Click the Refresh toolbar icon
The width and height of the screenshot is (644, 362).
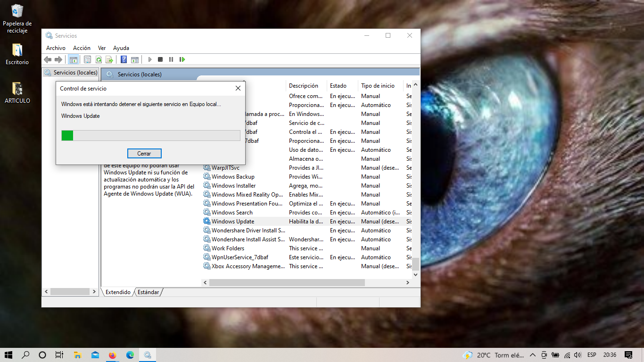click(99, 59)
